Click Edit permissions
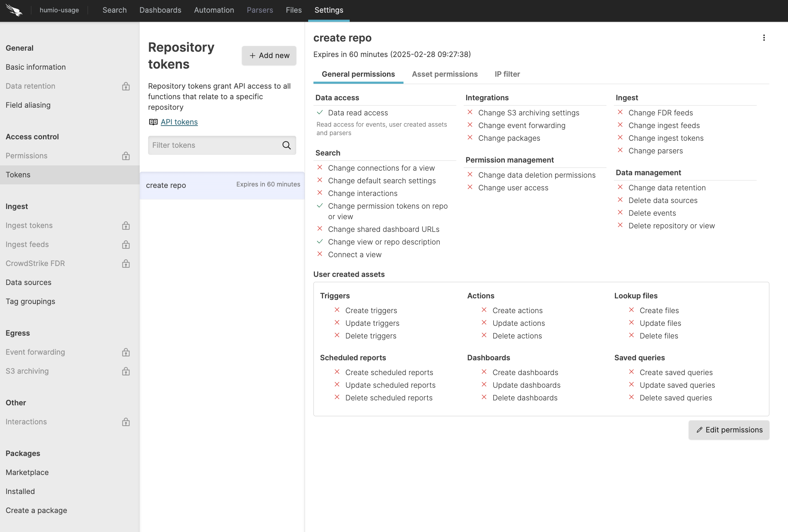The height and width of the screenshot is (532, 788). [x=729, y=430]
